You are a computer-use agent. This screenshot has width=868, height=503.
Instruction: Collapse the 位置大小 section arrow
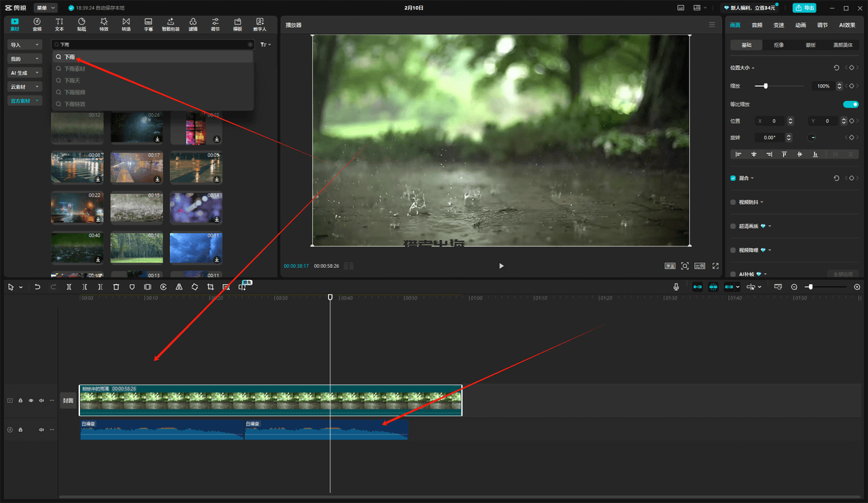753,68
